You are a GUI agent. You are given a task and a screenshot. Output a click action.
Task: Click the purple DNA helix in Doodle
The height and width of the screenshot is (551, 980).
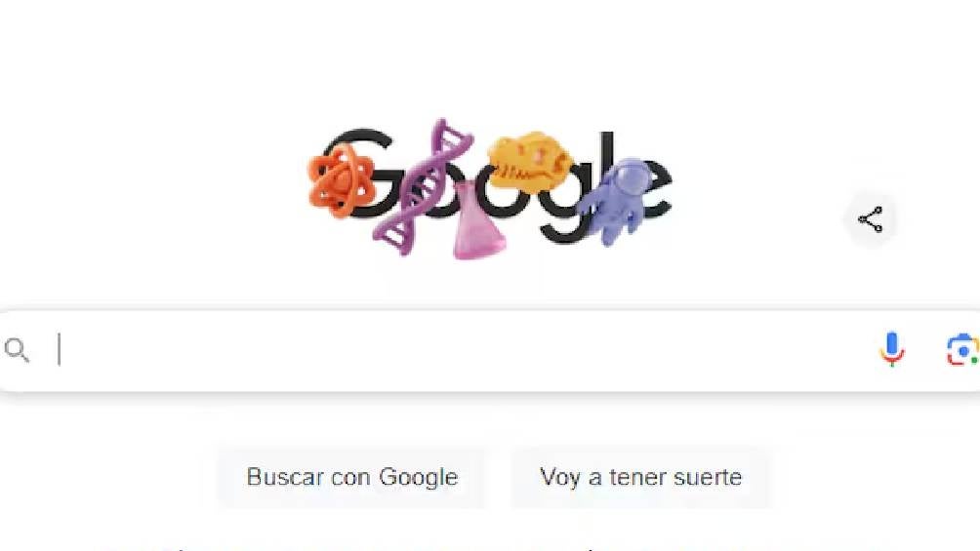tap(423, 187)
